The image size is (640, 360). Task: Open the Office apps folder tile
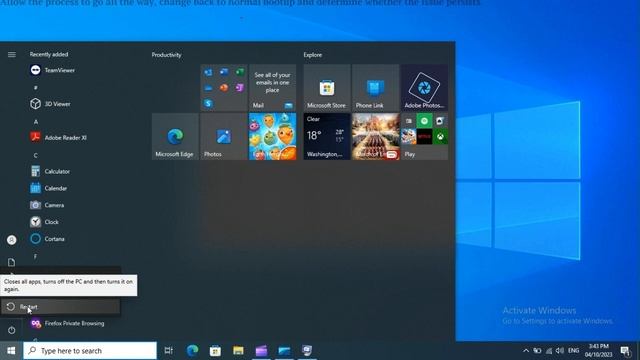(x=224, y=87)
